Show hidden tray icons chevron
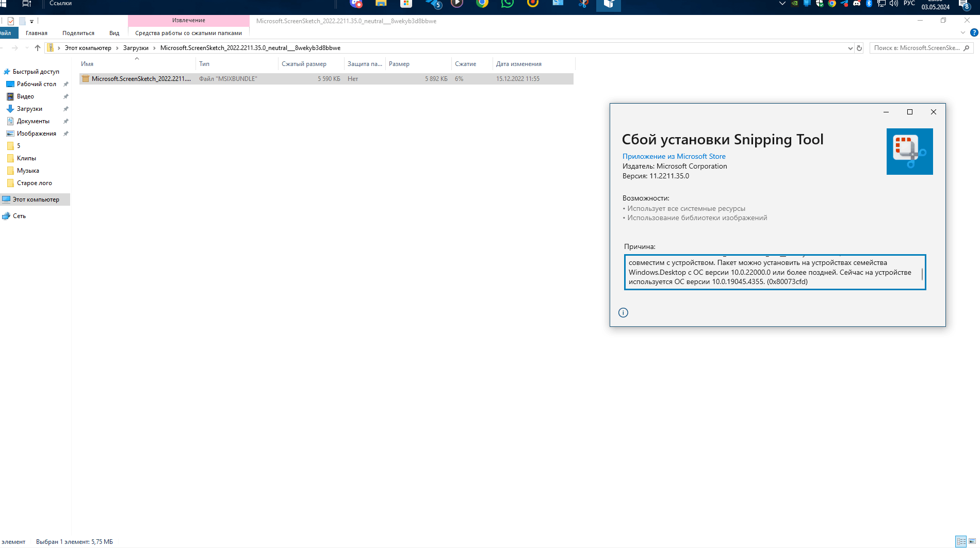 (782, 4)
